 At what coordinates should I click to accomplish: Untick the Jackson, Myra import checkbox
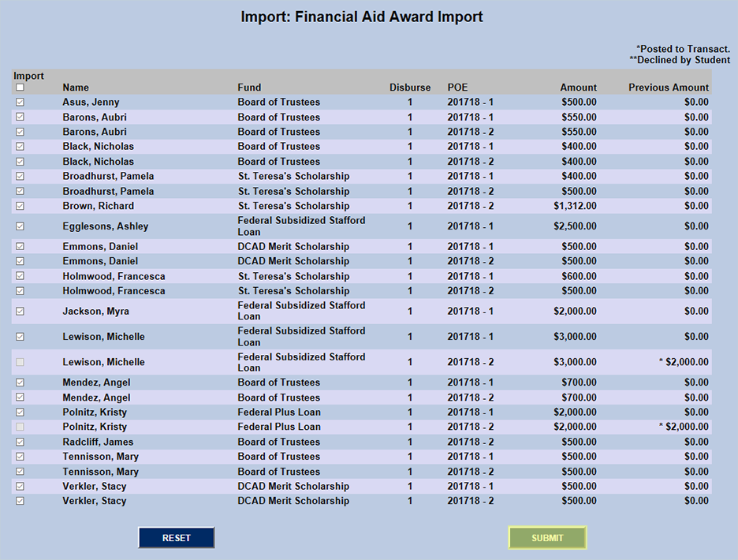(20, 312)
